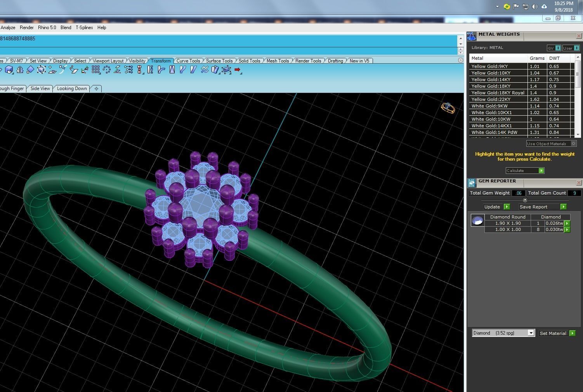Click the Gem Reporter panel icon
Image resolution: width=583 pixels, height=392 pixels.
tap(472, 183)
